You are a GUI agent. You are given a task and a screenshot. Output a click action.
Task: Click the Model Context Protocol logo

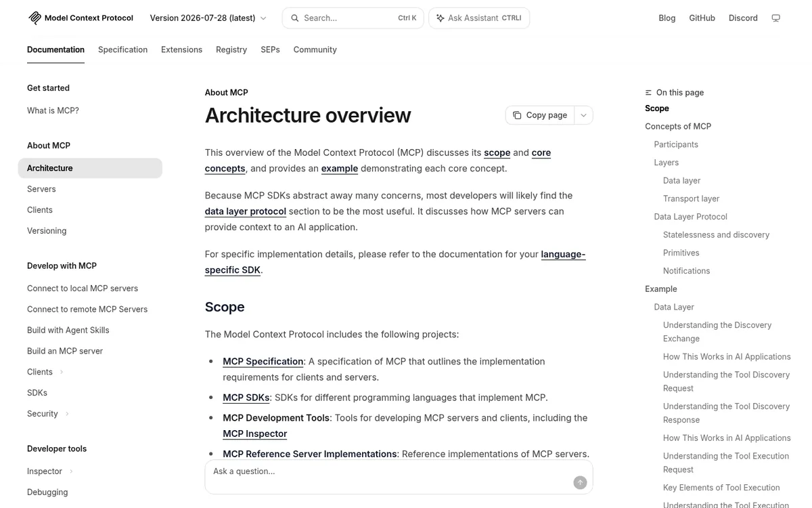[x=81, y=18]
